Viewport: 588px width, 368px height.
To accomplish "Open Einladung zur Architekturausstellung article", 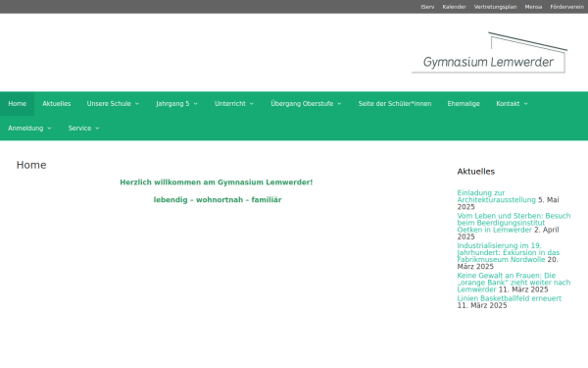I will click(496, 196).
